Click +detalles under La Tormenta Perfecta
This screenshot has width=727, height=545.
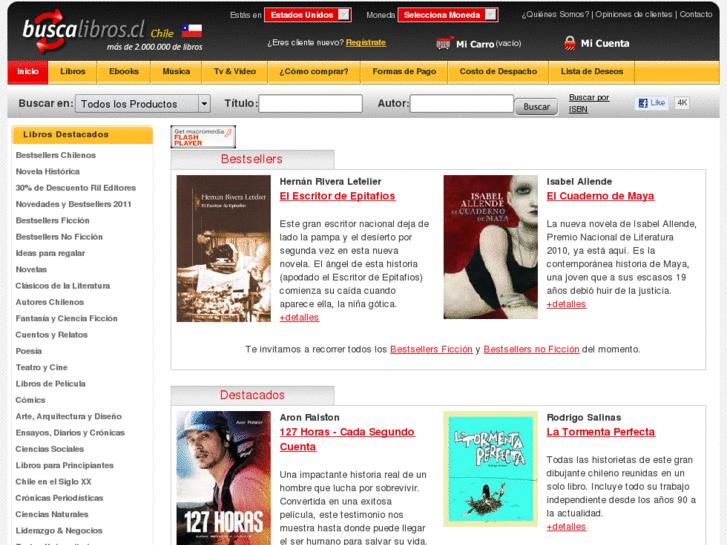pos(566,527)
